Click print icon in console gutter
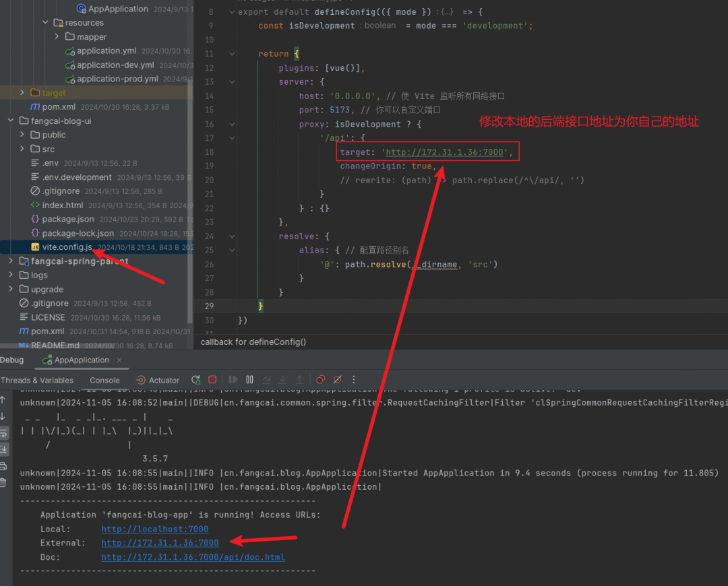Image resolution: width=728 pixels, height=586 pixels. pyautogui.click(x=3, y=466)
